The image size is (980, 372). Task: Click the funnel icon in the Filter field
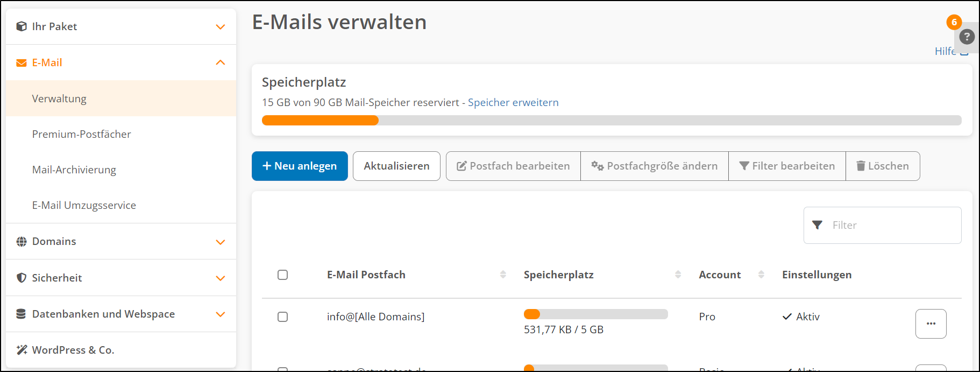817,225
